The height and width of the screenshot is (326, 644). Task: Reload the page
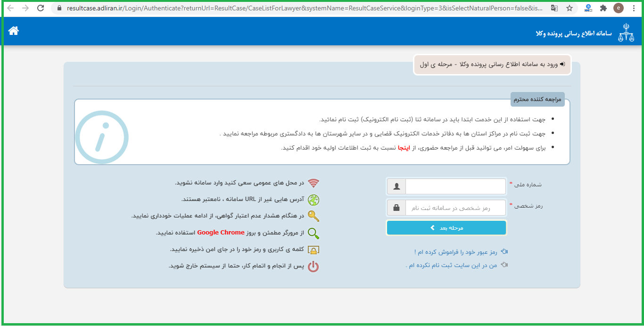41,8
